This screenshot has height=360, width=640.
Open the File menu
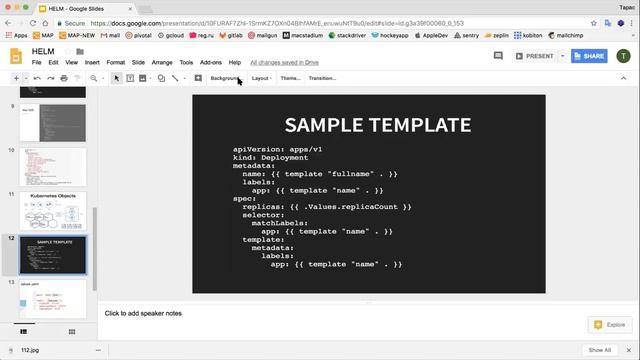(37, 62)
